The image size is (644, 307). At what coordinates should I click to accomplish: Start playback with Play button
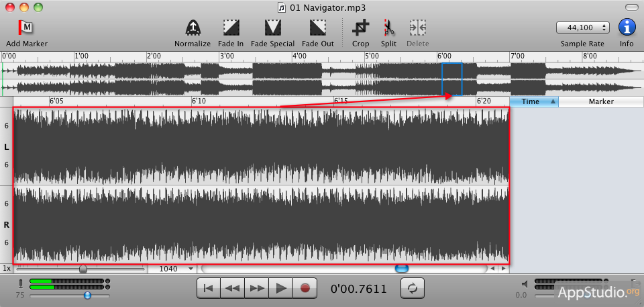pos(281,288)
